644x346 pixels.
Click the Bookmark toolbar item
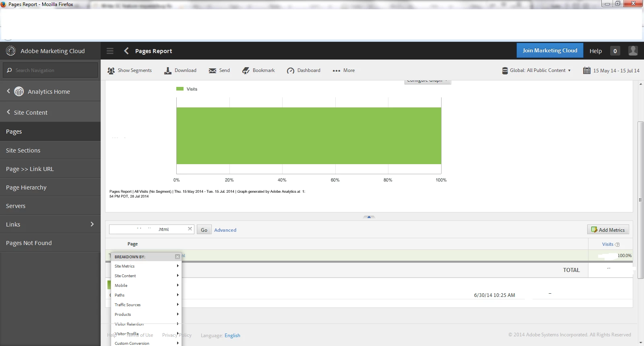258,70
